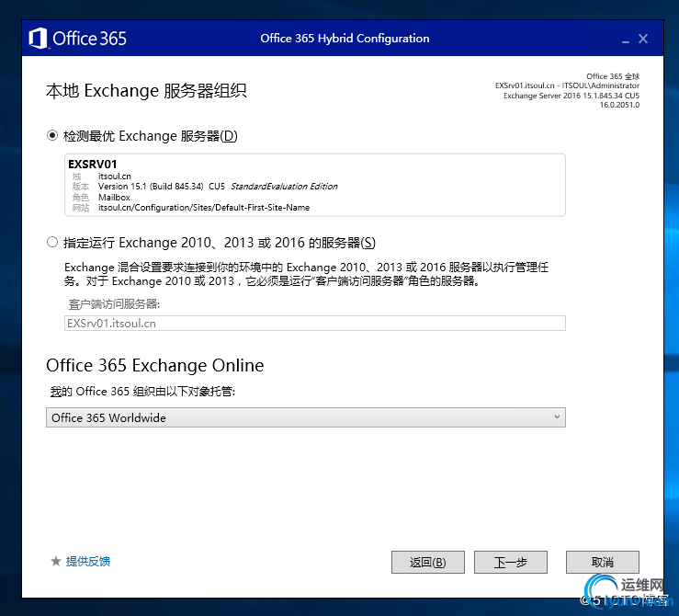Click the feedback star icon
Image resolution: width=679 pixels, height=616 pixels.
56,562
